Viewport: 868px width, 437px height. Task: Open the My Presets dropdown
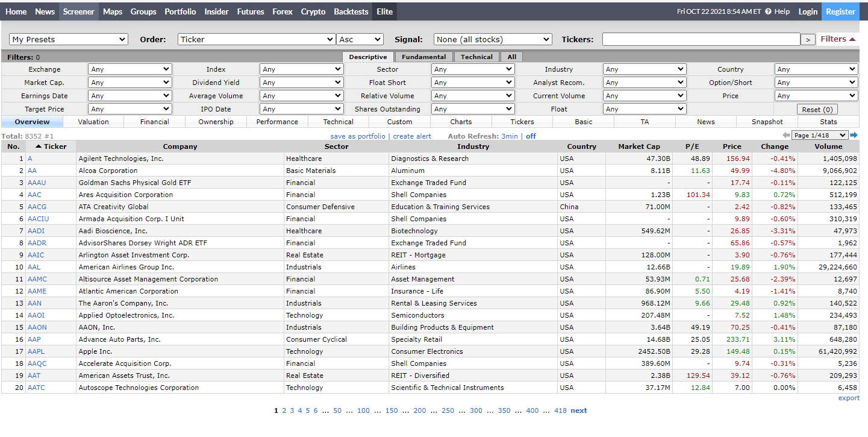coord(69,39)
